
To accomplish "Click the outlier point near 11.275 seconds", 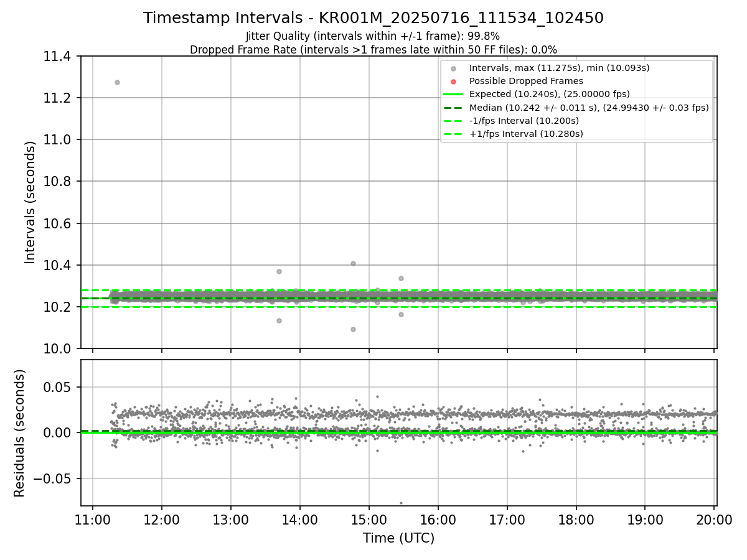I will pos(117,82).
